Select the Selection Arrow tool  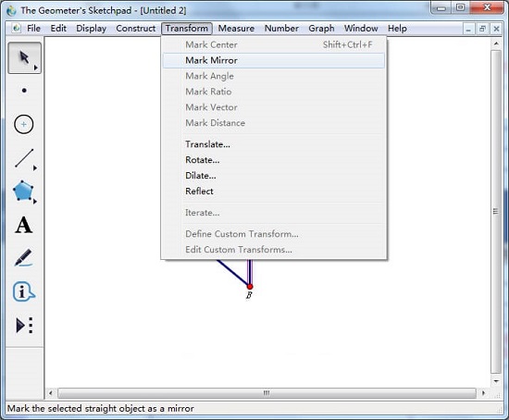pos(24,57)
